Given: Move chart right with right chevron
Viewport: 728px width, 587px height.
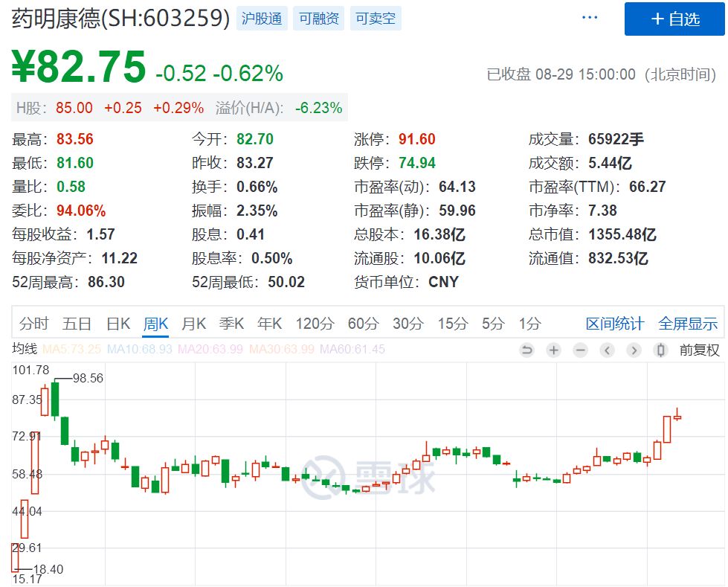Looking at the screenshot, I should [634, 350].
